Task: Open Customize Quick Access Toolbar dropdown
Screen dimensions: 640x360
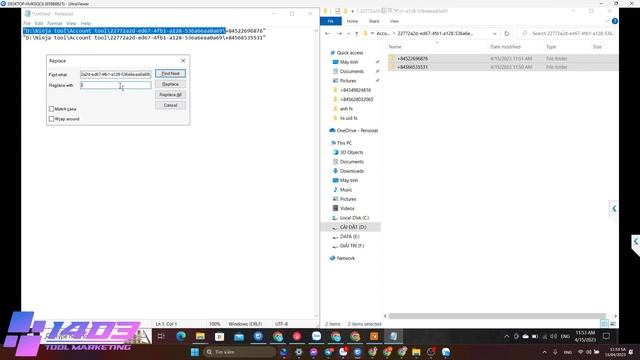Action: pyautogui.click(x=352, y=11)
